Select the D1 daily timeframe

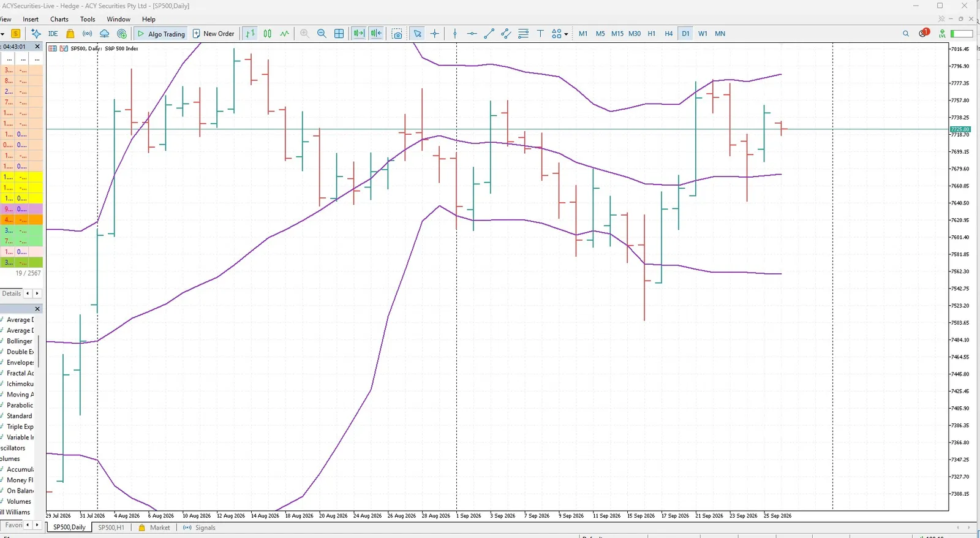[x=685, y=34]
